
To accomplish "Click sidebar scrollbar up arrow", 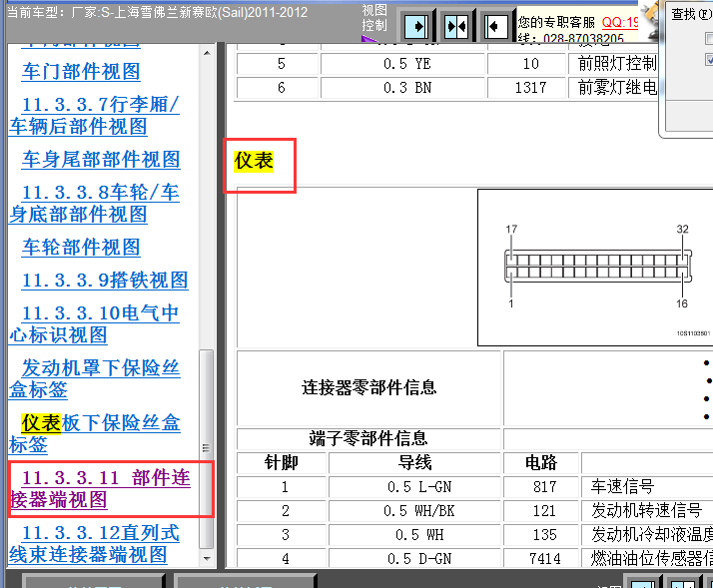I will (x=207, y=53).
